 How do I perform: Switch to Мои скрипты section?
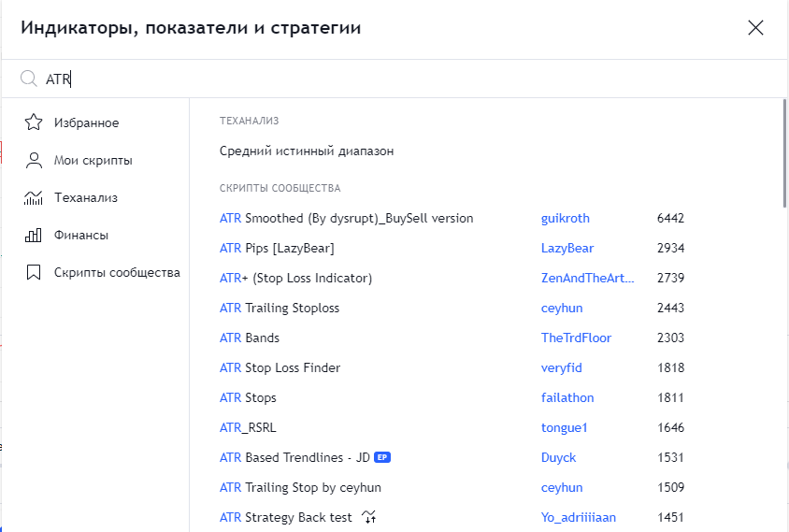coord(93,160)
